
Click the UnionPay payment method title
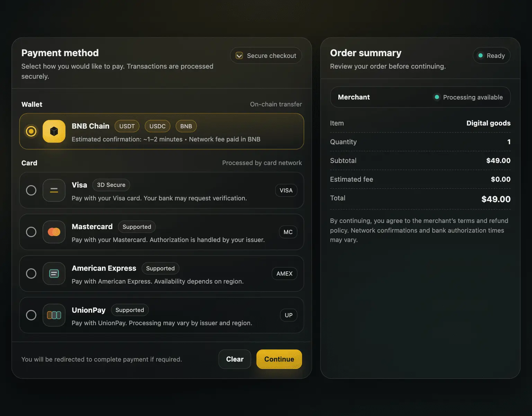89,310
